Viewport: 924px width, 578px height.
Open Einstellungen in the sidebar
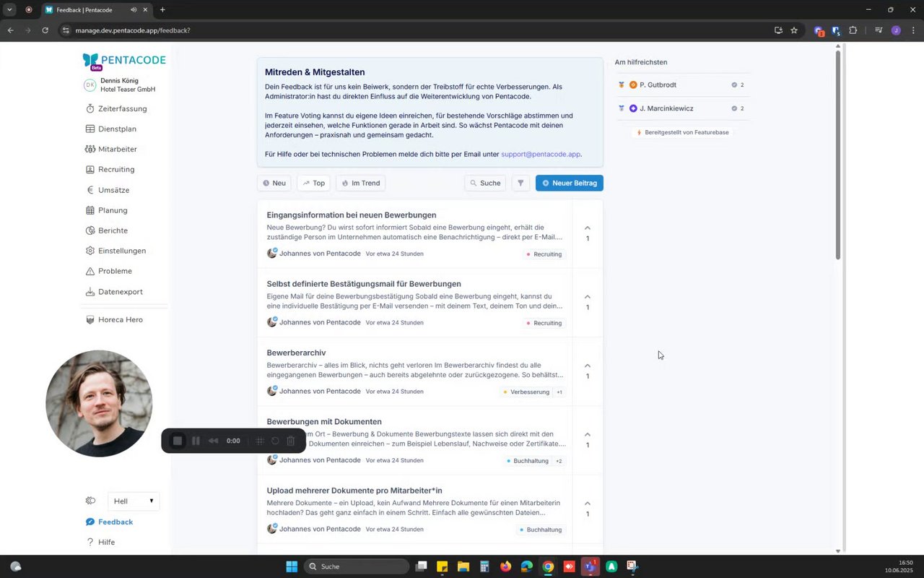[115, 251]
